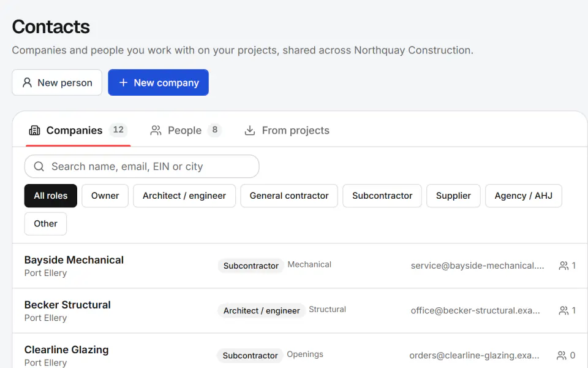Filter by Supplier role
The image size is (588, 368).
tap(453, 196)
